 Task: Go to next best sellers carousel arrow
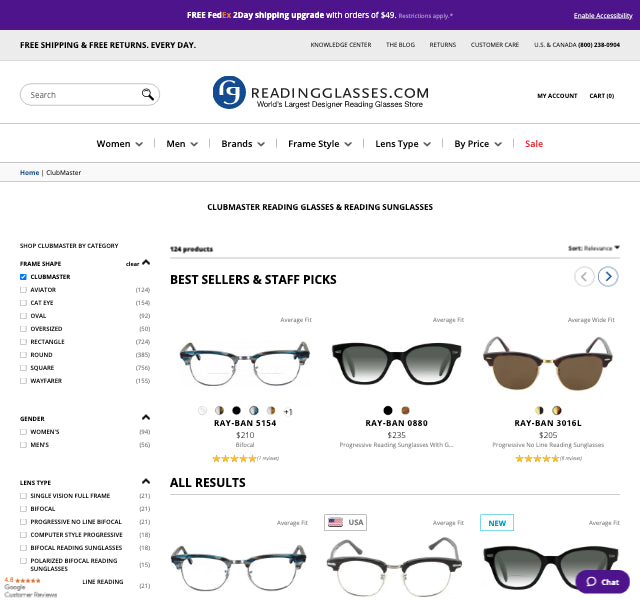pos(608,277)
